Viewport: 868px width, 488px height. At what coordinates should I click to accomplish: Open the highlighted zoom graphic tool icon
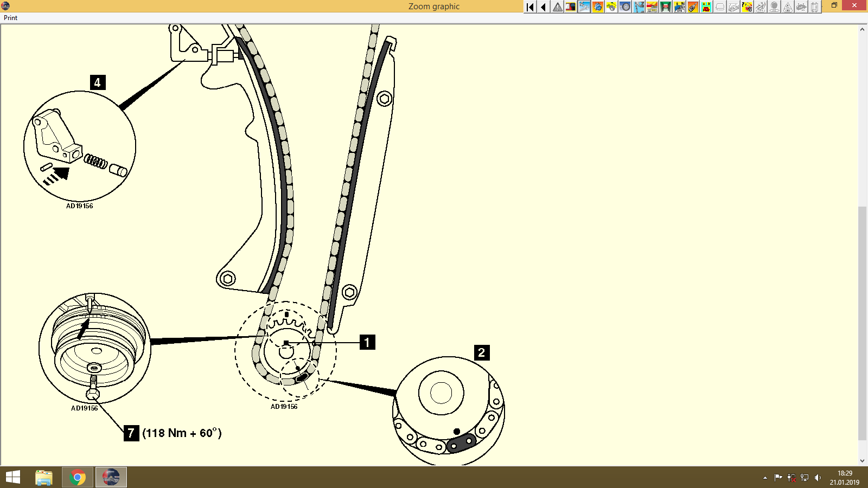[x=584, y=7]
